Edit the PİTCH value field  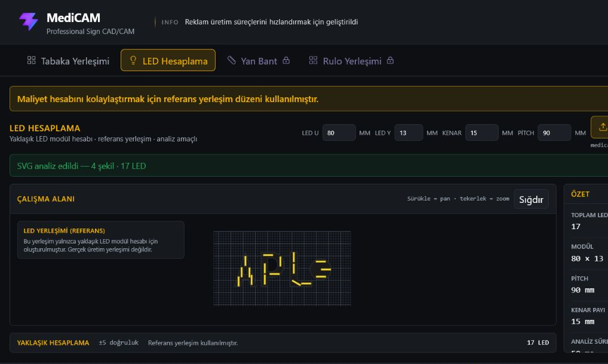click(x=554, y=133)
